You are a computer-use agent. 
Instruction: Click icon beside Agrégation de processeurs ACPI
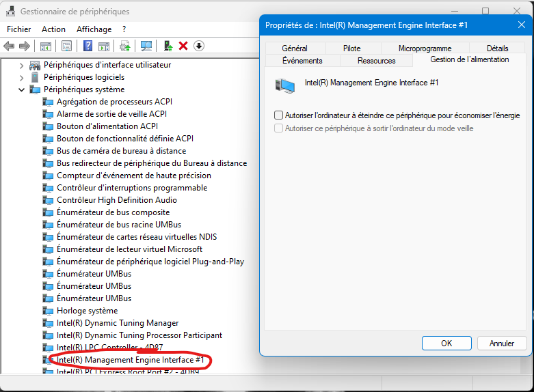48,102
